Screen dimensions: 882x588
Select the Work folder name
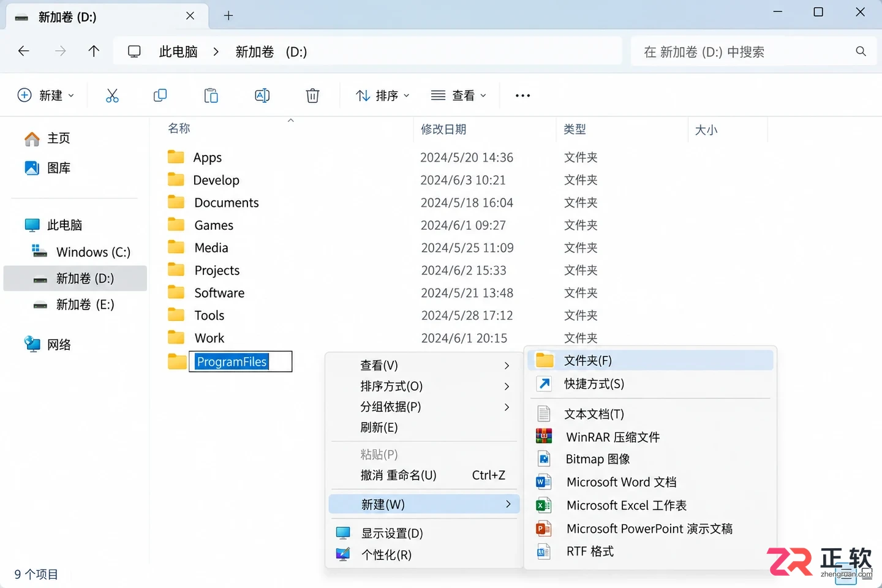pyautogui.click(x=209, y=338)
